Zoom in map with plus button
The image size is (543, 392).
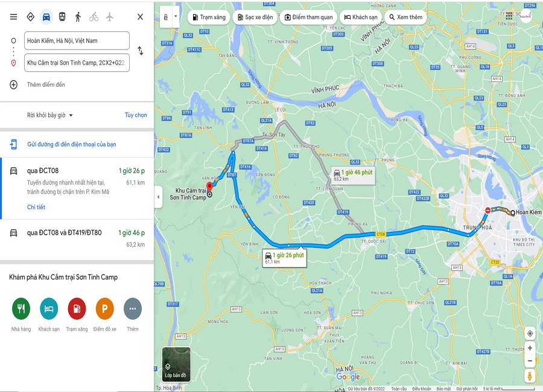530,348
